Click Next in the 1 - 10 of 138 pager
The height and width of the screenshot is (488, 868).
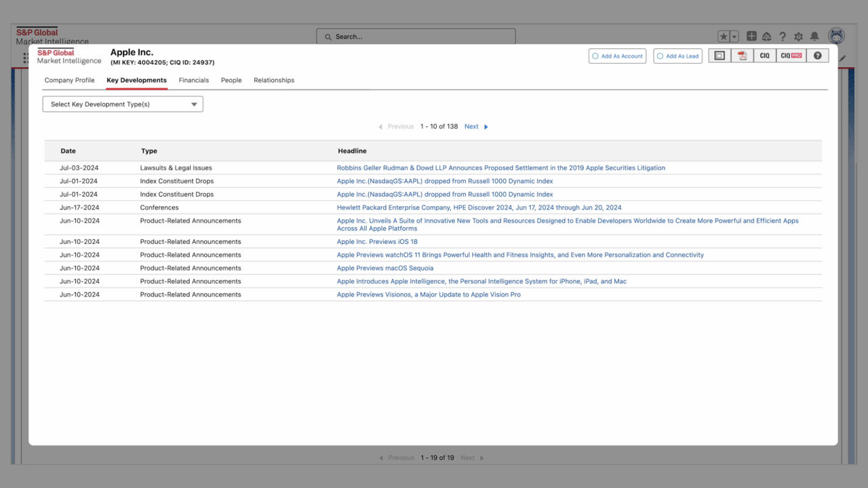pyautogui.click(x=471, y=127)
